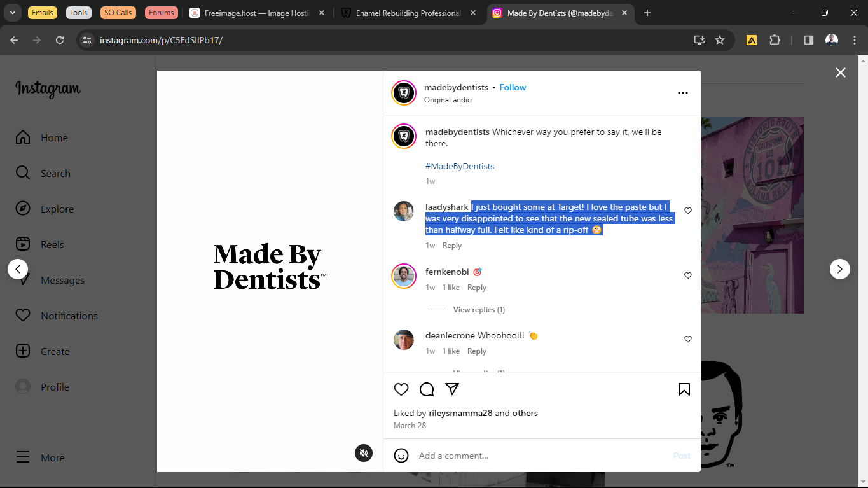Go to Instagram Home

(42, 137)
